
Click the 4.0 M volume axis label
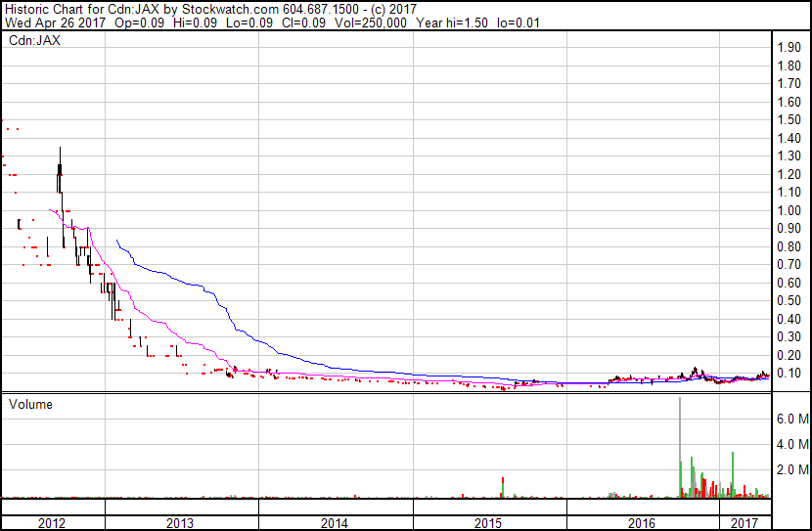pos(792,444)
